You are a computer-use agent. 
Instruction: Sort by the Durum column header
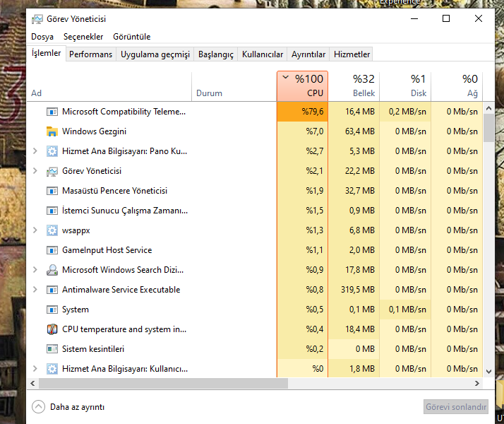pyautogui.click(x=234, y=86)
